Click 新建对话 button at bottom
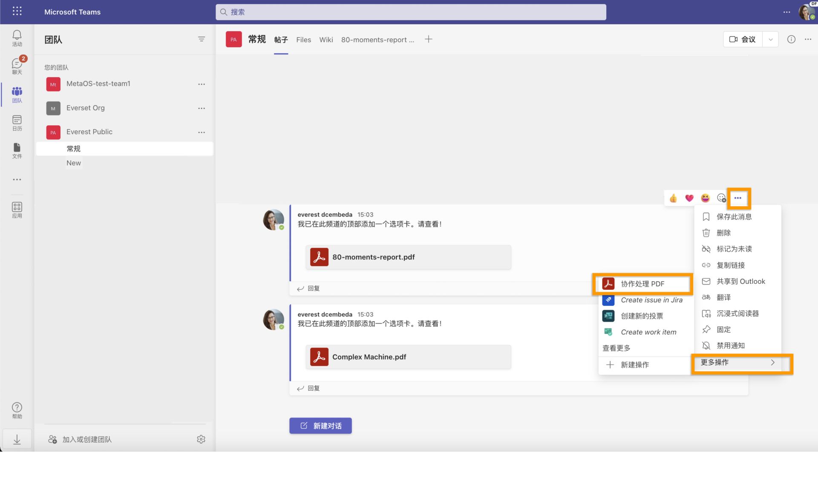The width and height of the screenshot is (818, 504). click(320, 426)
